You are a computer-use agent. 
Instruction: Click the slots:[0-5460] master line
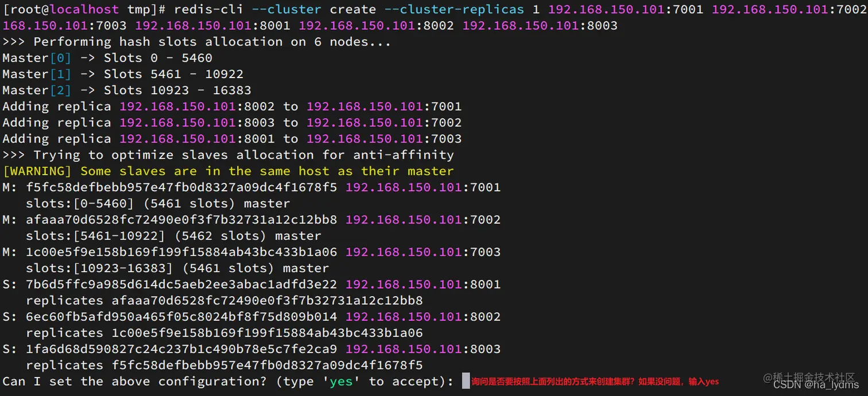pyautogui.click(x=158, y=203)
